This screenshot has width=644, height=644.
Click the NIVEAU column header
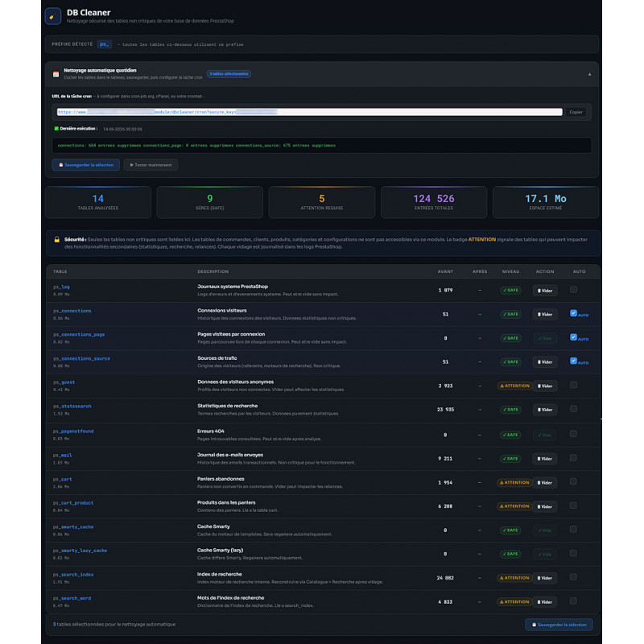click(510, 271)
